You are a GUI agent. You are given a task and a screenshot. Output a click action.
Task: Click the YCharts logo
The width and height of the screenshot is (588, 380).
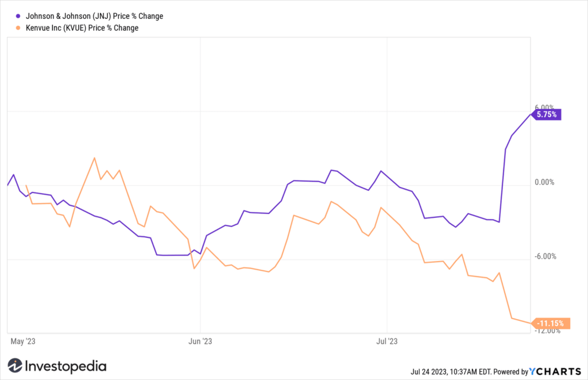555,371
